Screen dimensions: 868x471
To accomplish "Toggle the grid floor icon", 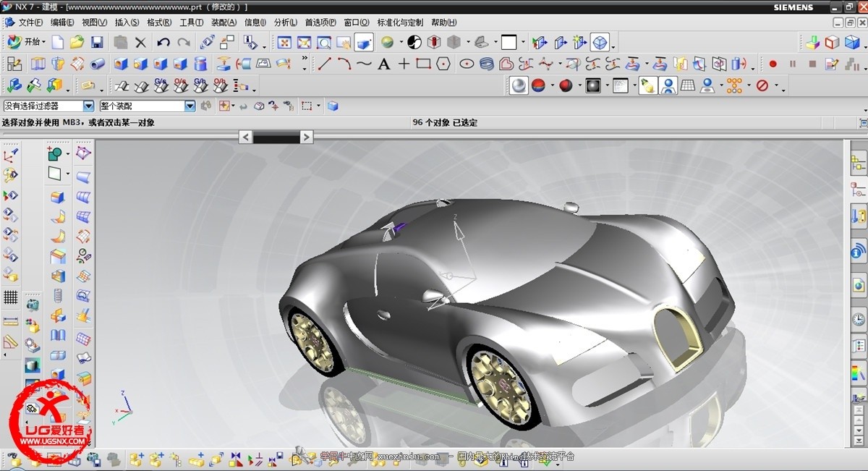I will [688, 86].
